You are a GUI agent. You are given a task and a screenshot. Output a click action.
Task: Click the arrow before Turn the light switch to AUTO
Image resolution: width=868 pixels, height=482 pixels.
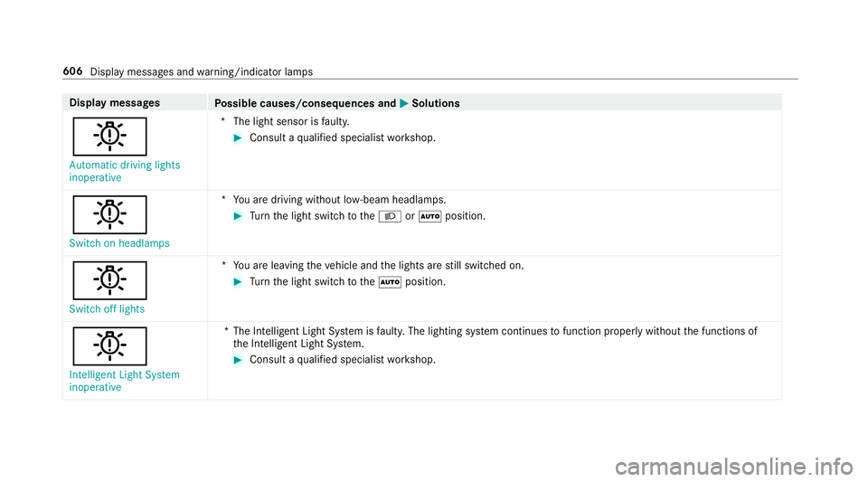click(238, 282)
